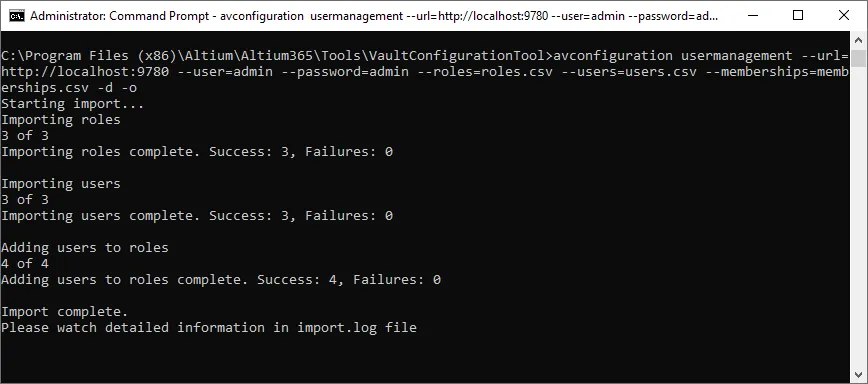
Task: Click the 'Importing roles' output line
Action: [x=60, y=120]
